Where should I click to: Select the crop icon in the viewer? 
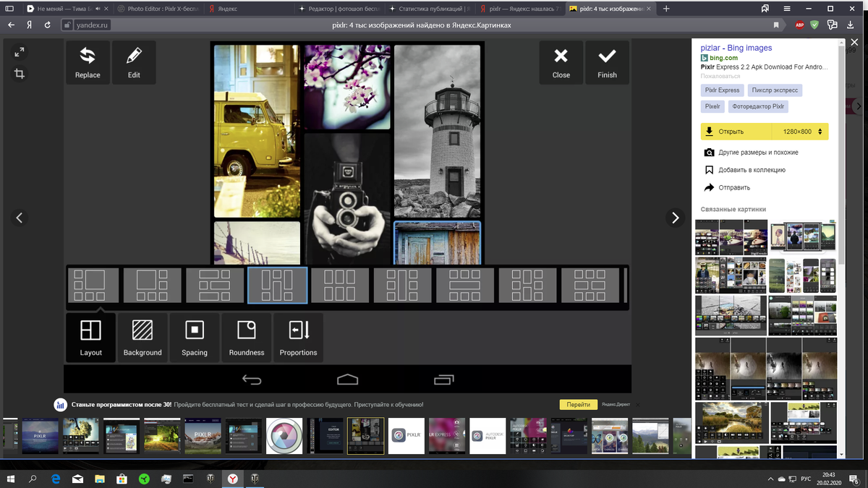tap(20, 74)
